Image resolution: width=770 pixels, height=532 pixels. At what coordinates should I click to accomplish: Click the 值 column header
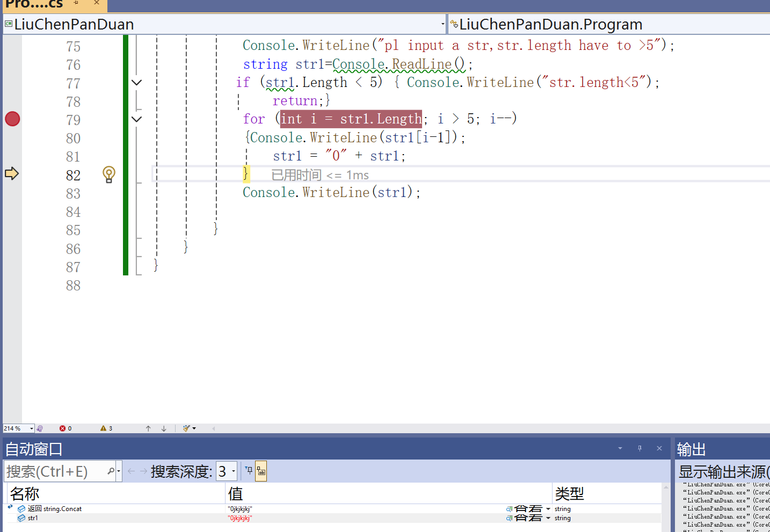[389, 493]
